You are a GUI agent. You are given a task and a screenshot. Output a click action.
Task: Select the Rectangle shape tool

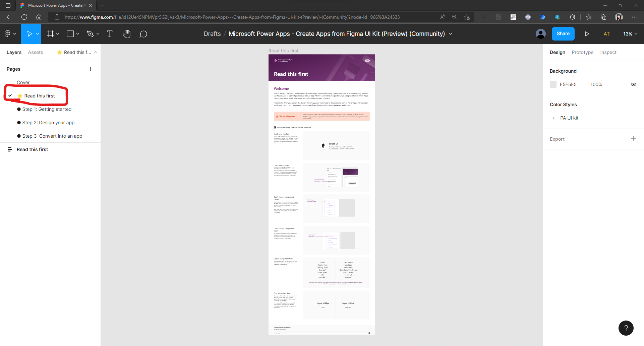tap(70, 34)
